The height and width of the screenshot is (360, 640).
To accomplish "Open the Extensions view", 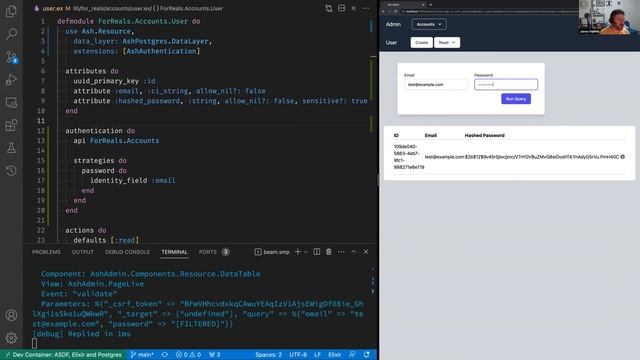I will (11, 125).
